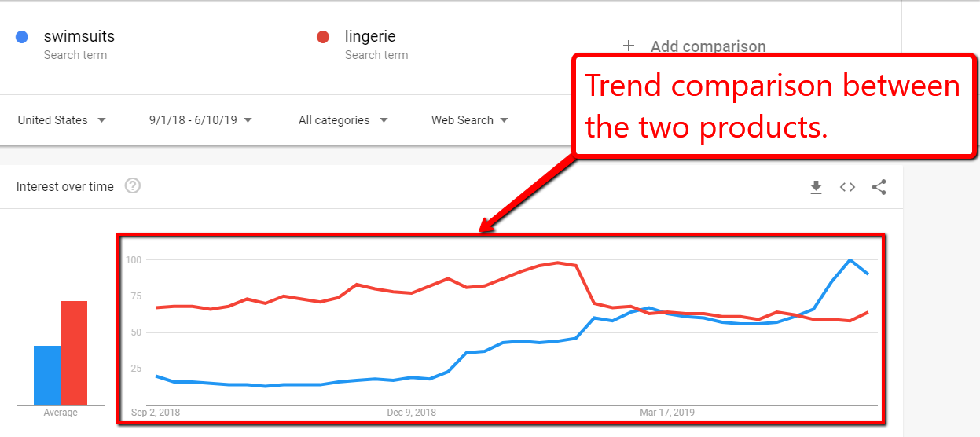This screenshot has width=980, height=437.
Task: Click the red average bar
Action: 74,353
